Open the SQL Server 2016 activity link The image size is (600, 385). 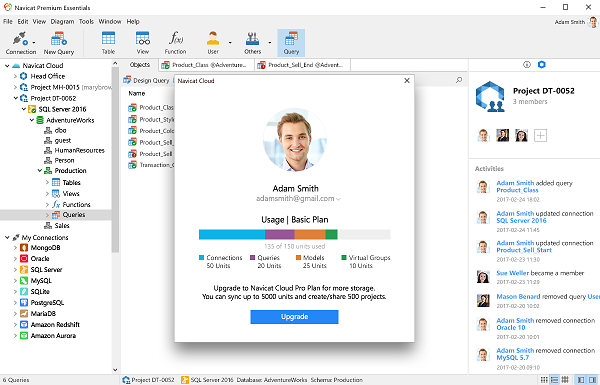coord(521,220)
